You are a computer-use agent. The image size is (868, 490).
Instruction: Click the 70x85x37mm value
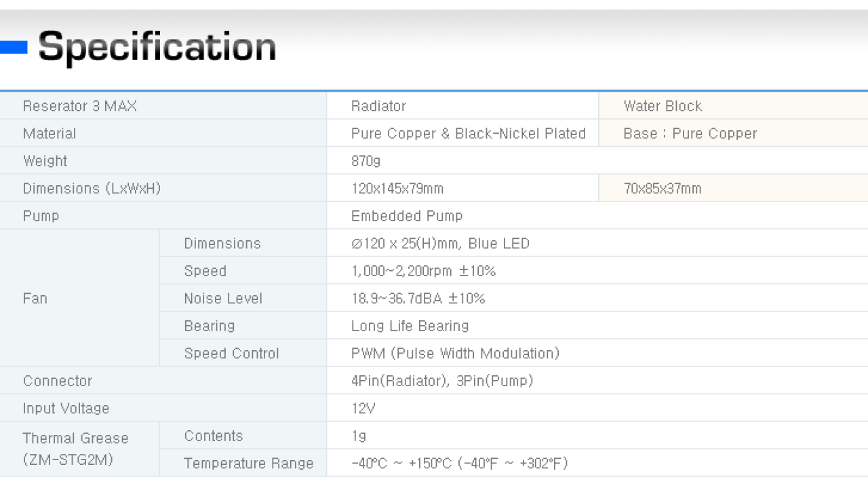(x=663, y=189)
